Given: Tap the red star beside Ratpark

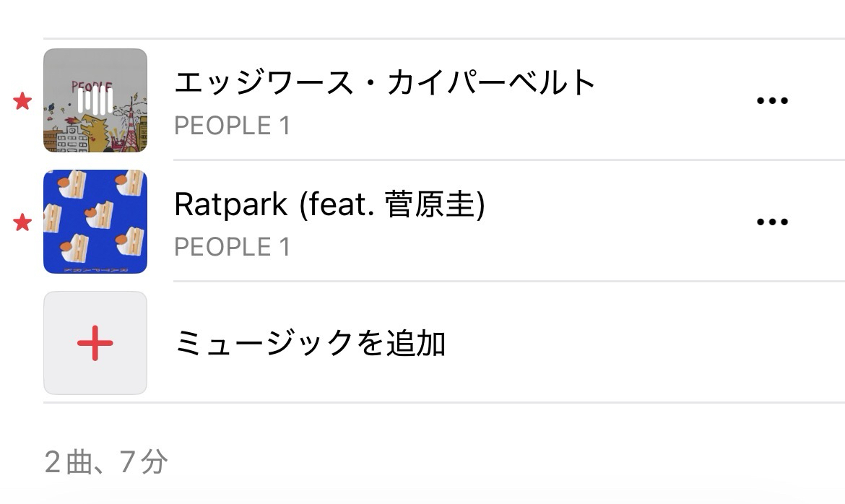Looking at the screenshot, I should click(x=22, y=223).
